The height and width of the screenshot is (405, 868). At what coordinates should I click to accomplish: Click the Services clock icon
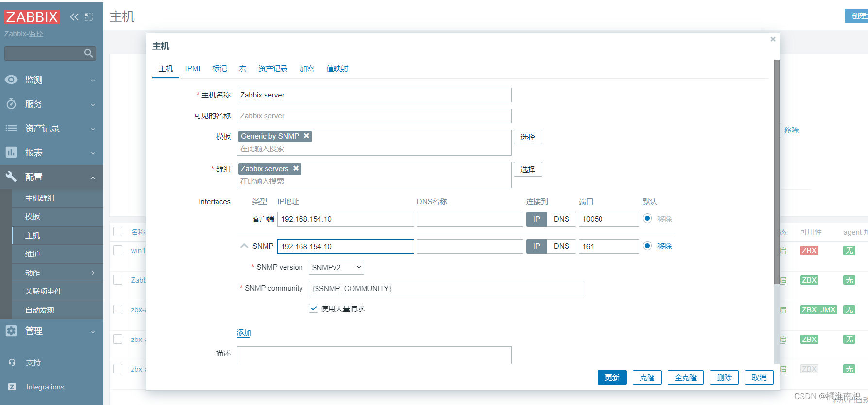tap(11, 104)
